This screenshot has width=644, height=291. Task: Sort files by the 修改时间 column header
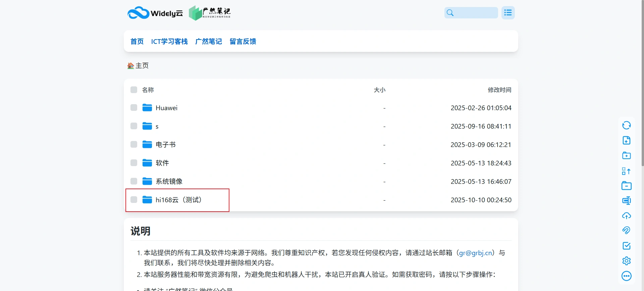click(499, 90)
